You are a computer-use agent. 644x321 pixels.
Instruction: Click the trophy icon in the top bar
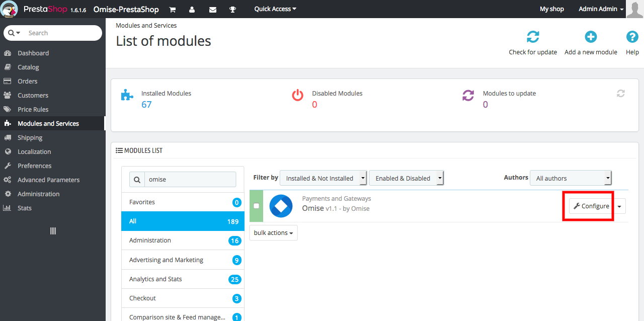point(232,9)
